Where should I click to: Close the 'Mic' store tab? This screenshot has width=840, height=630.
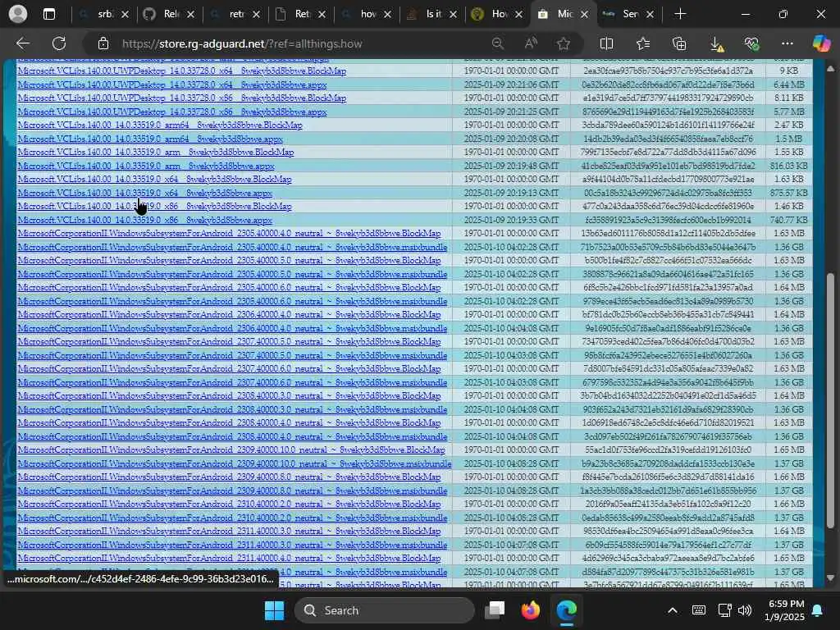coord(584,15)
